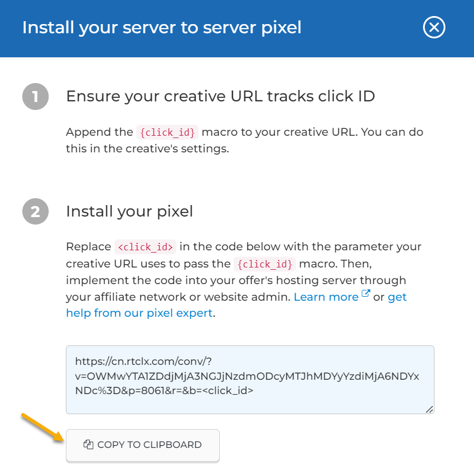Click the {click_id} macro in step 2 text
This screenshot has height=476, width=474.
(x=265, y=264)
